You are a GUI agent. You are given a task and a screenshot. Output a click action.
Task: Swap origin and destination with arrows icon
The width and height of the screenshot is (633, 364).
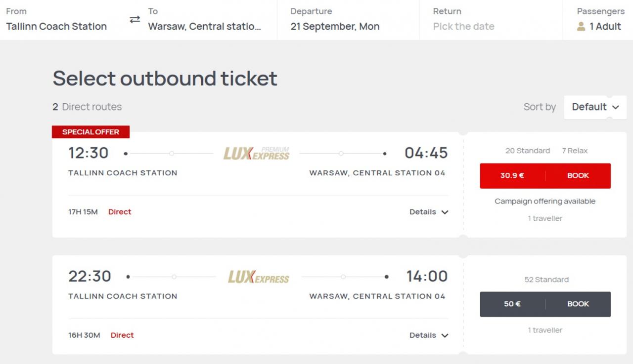point(135,20)
